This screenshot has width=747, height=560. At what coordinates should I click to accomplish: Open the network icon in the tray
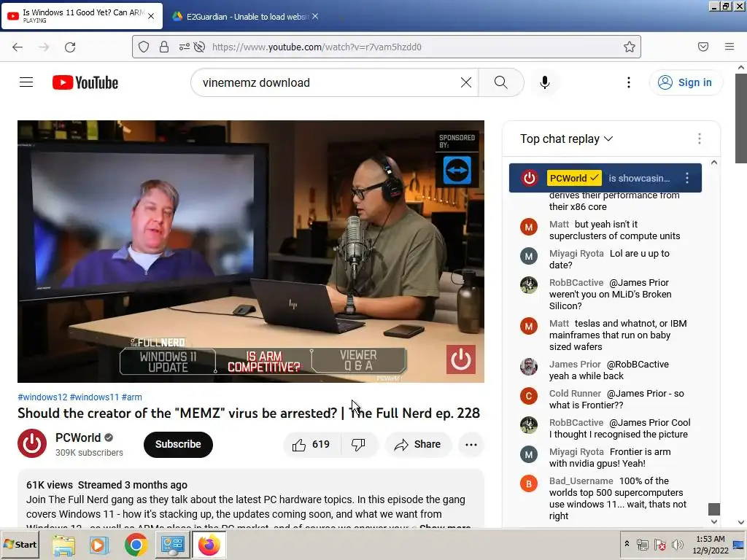[x=642, y=545]
